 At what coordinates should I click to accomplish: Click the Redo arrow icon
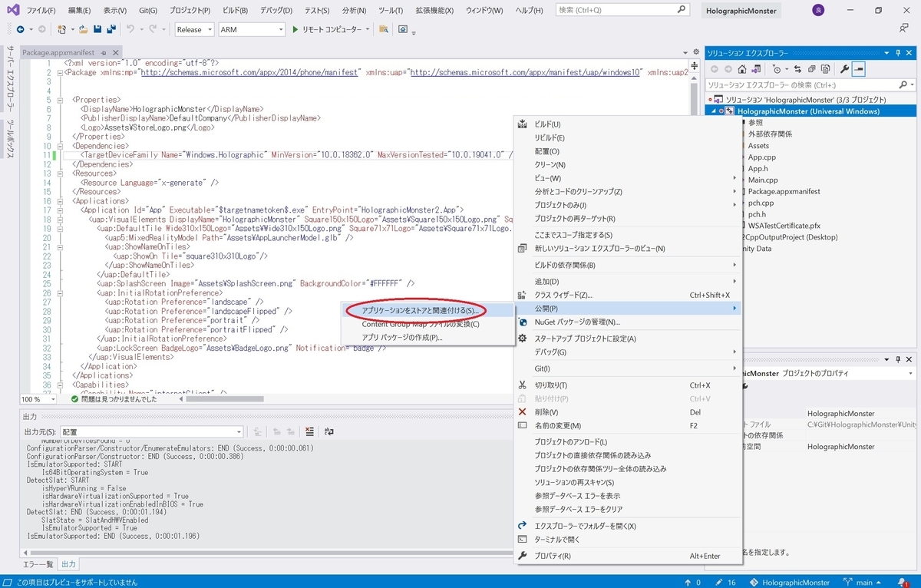pyautogui.click(x=153, y=29)
